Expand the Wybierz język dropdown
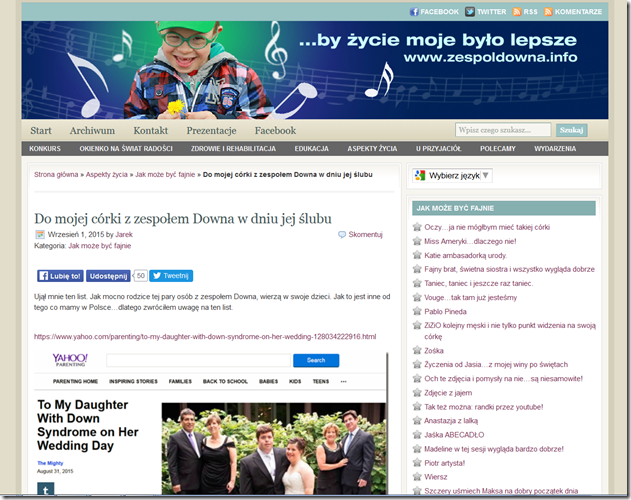 452,176
